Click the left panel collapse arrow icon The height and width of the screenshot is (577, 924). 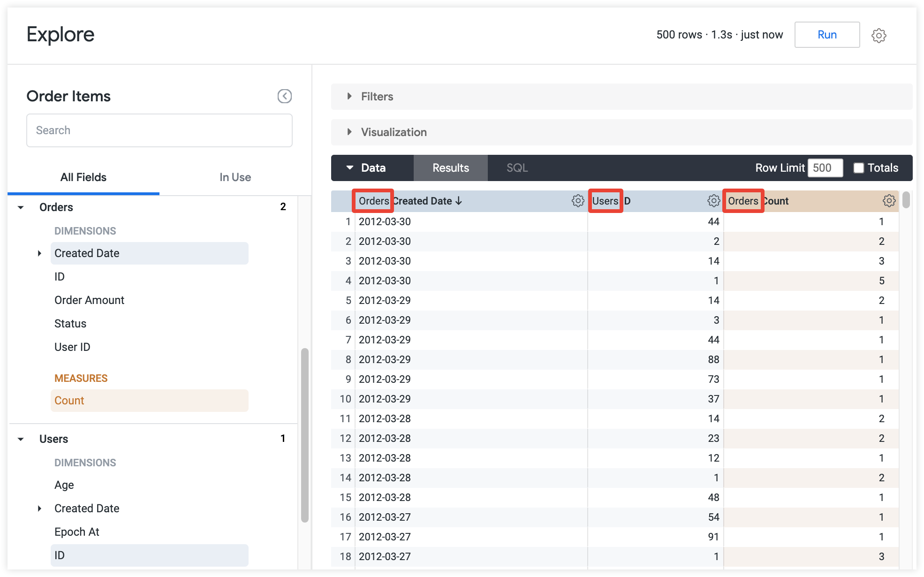coord(284,96)
